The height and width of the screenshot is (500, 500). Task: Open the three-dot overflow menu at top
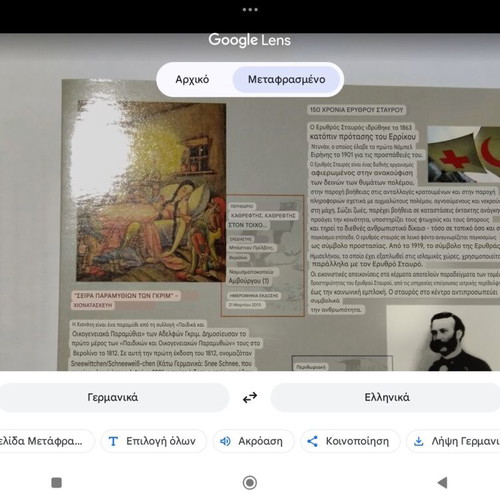250,10
